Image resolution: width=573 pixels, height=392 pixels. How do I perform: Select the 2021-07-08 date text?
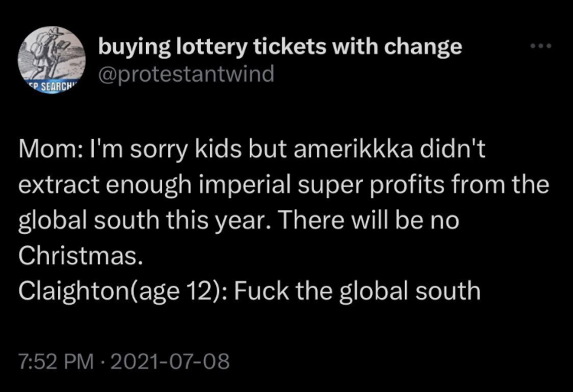(x=169, y=361)
